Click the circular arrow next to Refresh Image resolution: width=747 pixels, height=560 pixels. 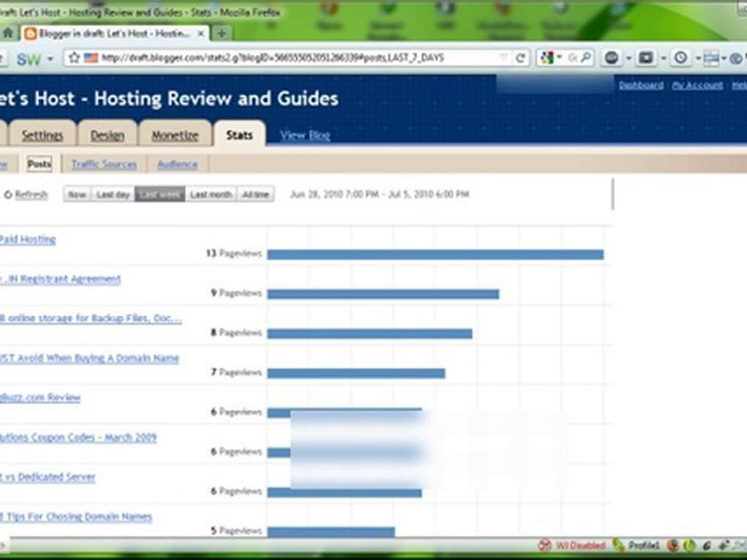8,194
